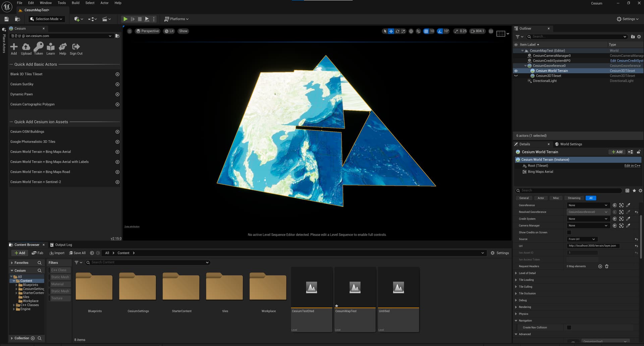This screenshot has height=346, width=644.
Task: Open camera speed setting 804.1
Action: pyautogui.click(x=477, y=31)
